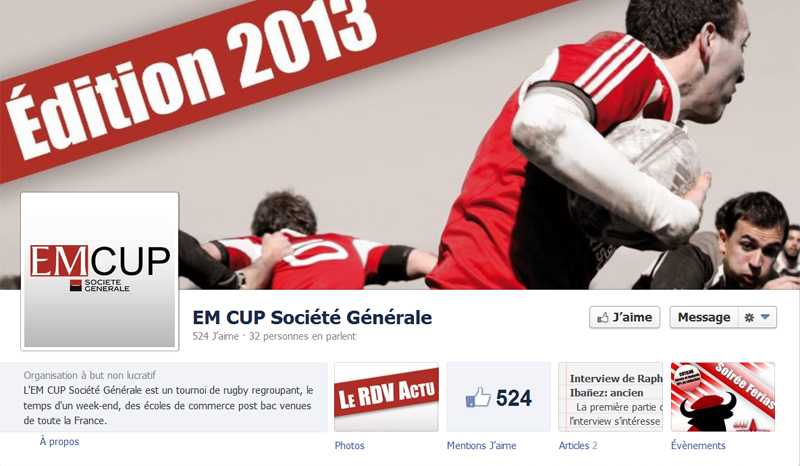Click the gear icon beside Message
800x466 pixels.
click(x=749, y=317)
